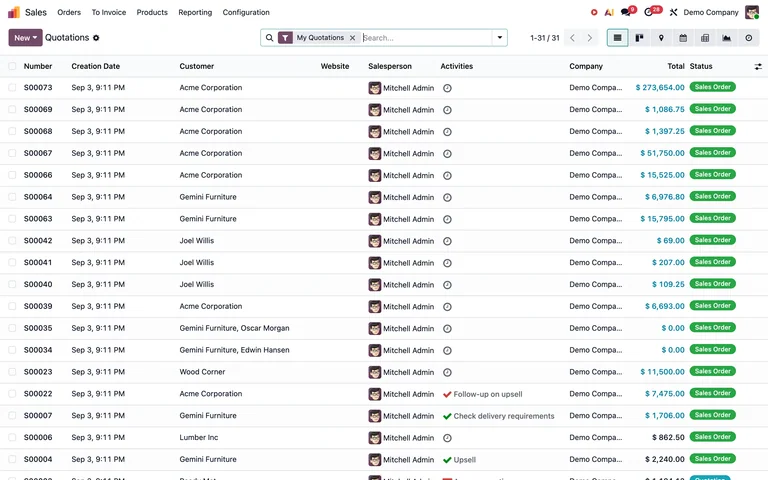Switch to map view
Image resolution: width=768 pixels, height=480 pixels.
coord(661,38)
